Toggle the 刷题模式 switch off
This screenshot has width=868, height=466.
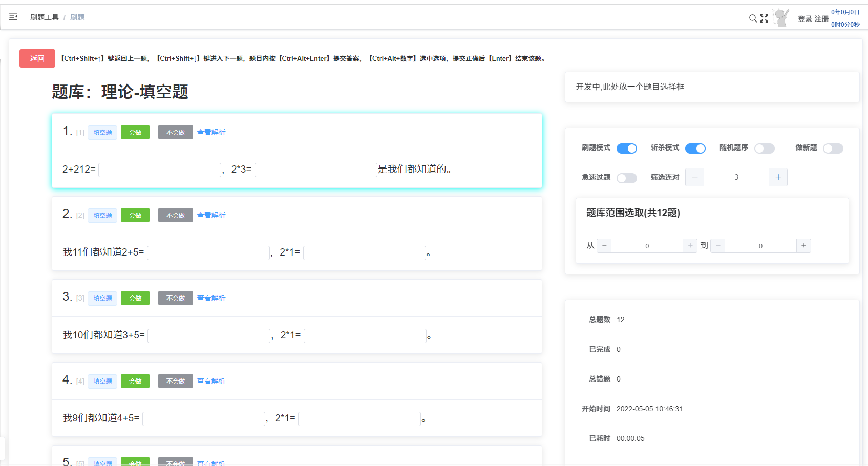pos(627,149)
